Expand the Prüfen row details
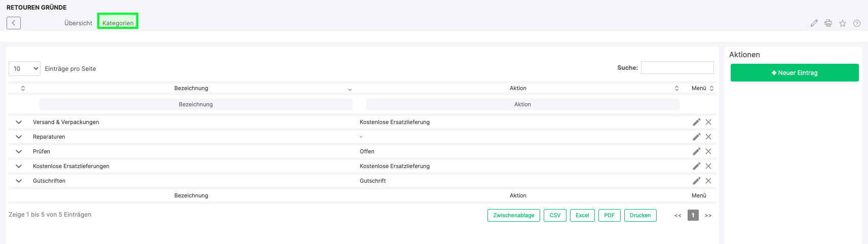This screenshot has height=244, width=868. tap(19, 151)
